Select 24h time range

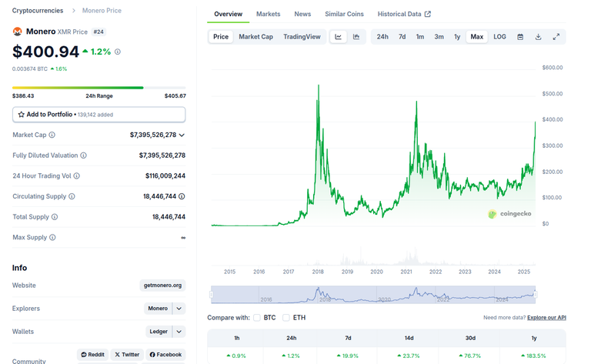pos(382,37)
